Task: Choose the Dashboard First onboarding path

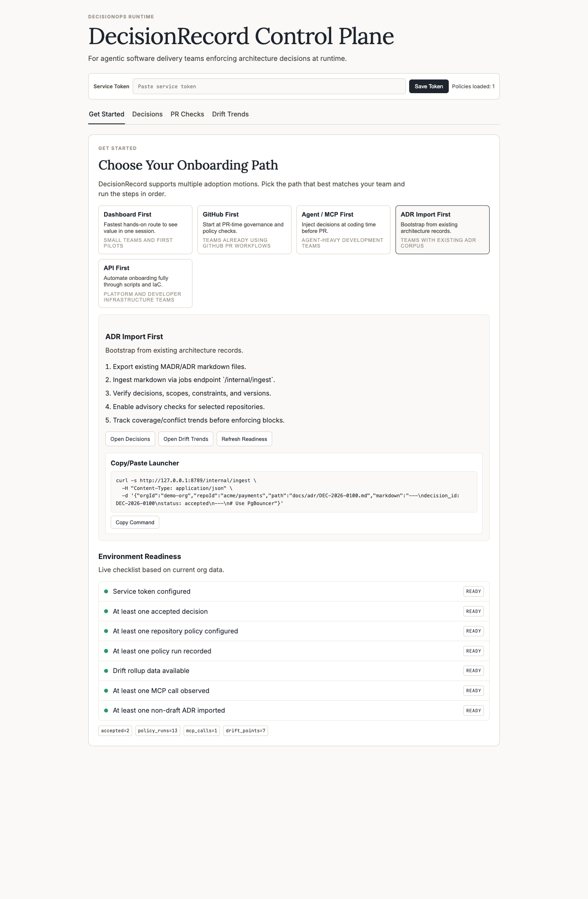Action: tap(145, 230)
